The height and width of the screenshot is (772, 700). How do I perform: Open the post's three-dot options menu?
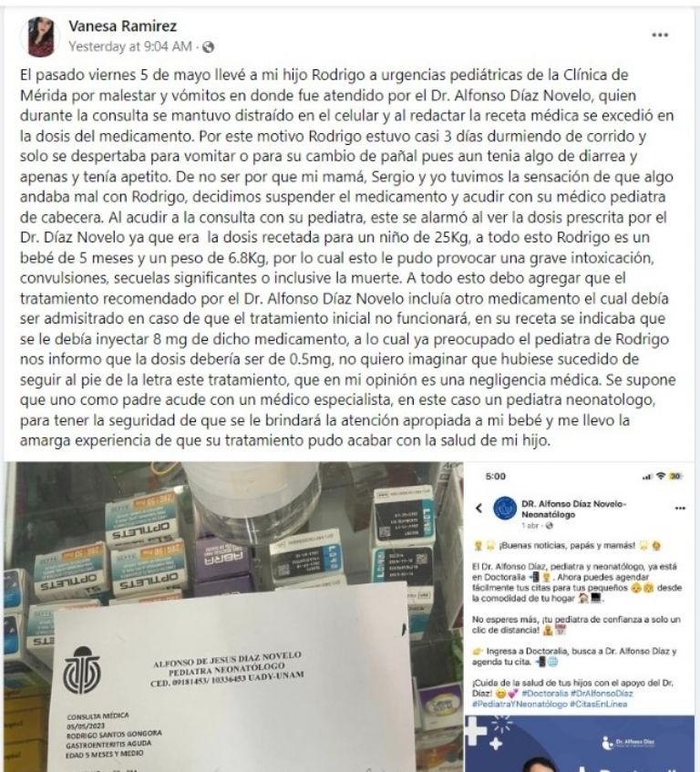click(x=660, y=35)
